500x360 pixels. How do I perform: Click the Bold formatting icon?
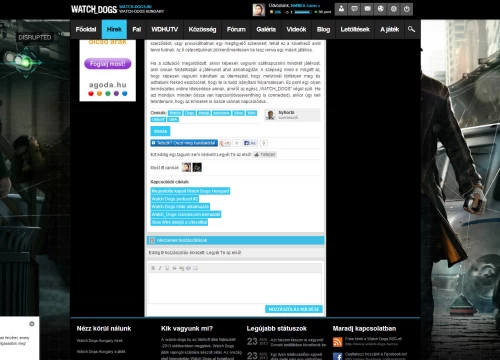[x=153, y=268]
